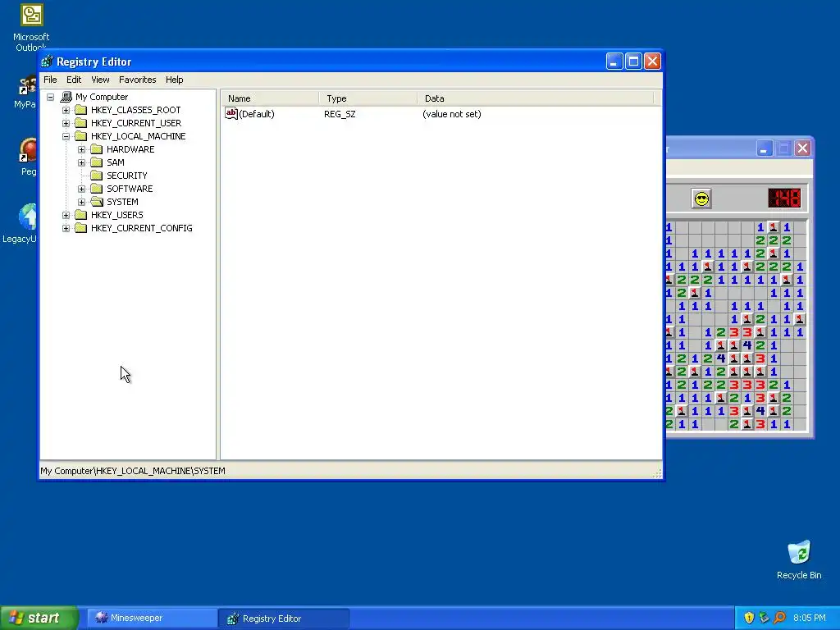Open the View menu

[100, 80]
